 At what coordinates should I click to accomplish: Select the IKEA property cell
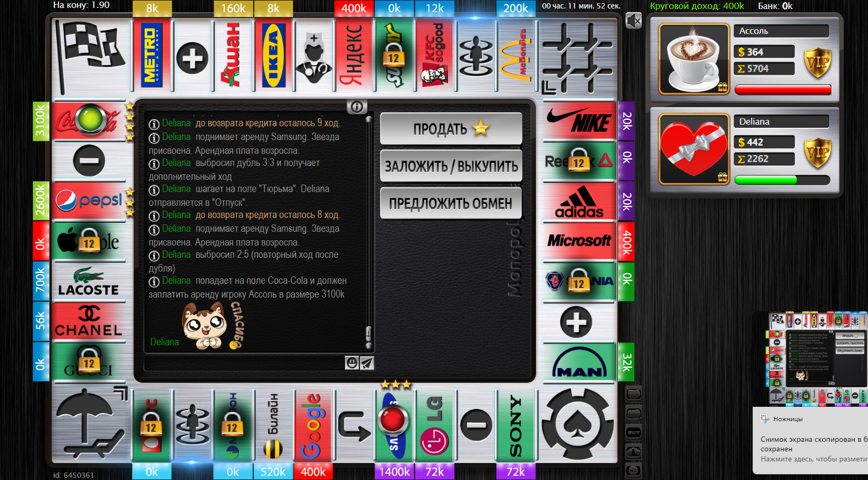point(273,56)
